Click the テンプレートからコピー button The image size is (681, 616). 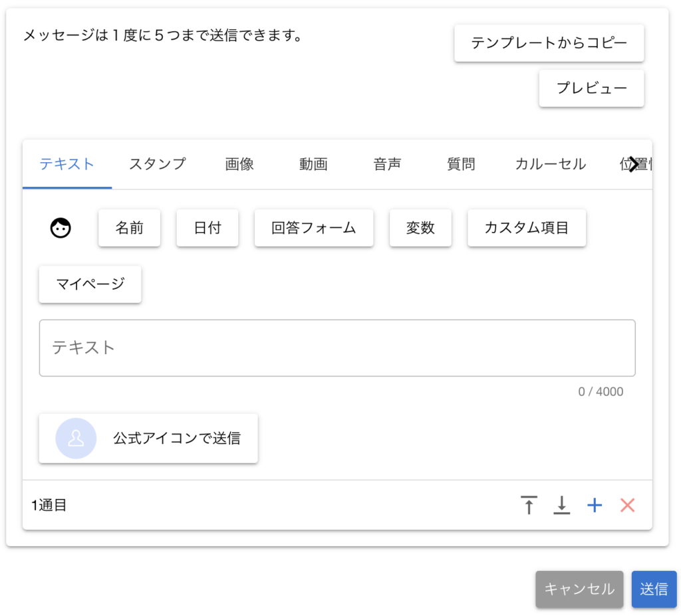pyautogui.click(x=549, y=43)
